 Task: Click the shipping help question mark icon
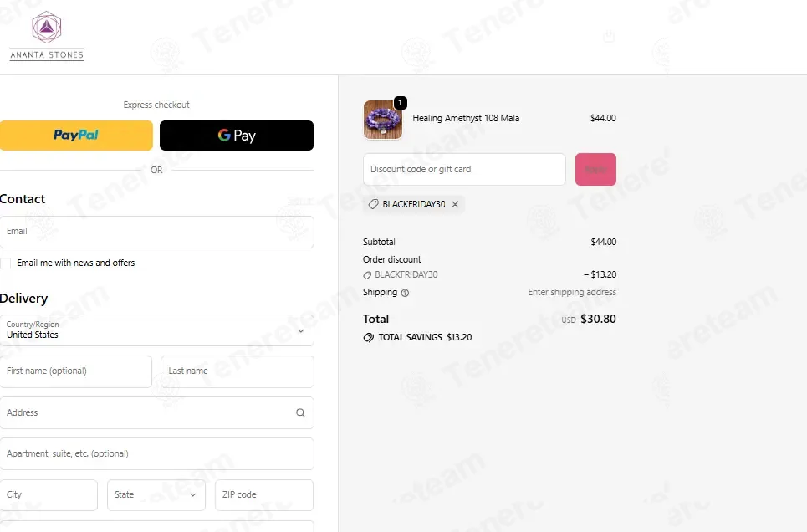(405, 293)
